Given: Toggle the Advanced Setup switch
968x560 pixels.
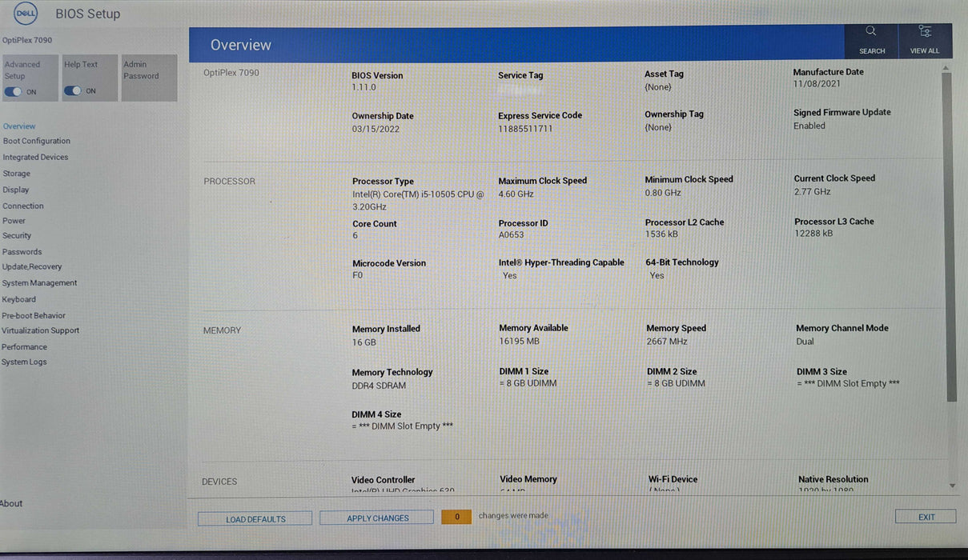Looking at the screenshot, I should [x=13, y=91].
